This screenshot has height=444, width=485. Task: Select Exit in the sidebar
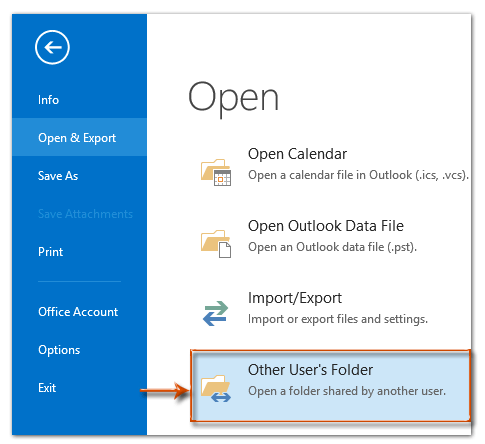click(x=47, y=388)
